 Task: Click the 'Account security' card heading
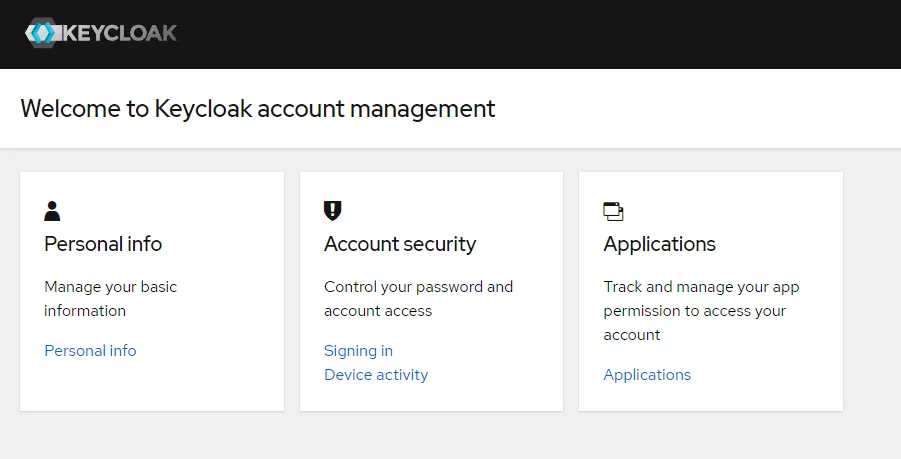pyautogui.click(x=400, y=244)
